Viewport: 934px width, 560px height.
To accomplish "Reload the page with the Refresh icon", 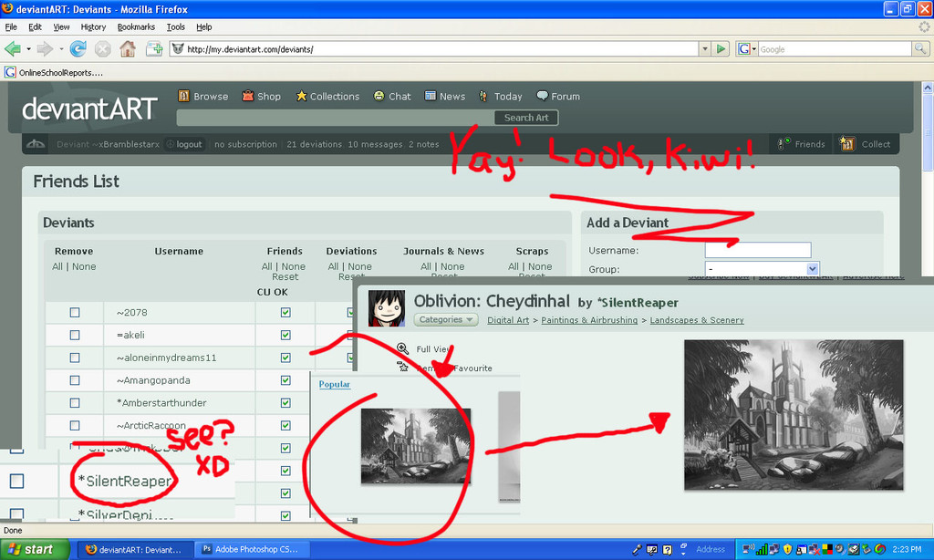I will [x=78, y=49].
